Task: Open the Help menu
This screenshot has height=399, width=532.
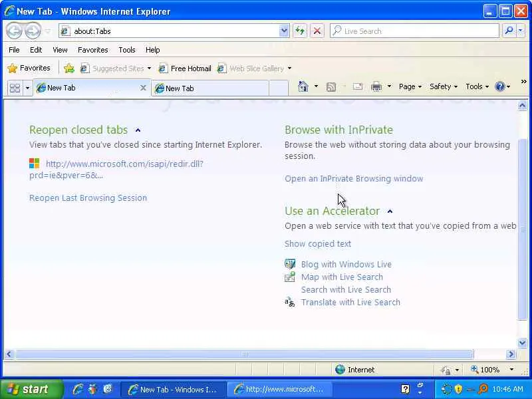Action: (x=153, y=50)
